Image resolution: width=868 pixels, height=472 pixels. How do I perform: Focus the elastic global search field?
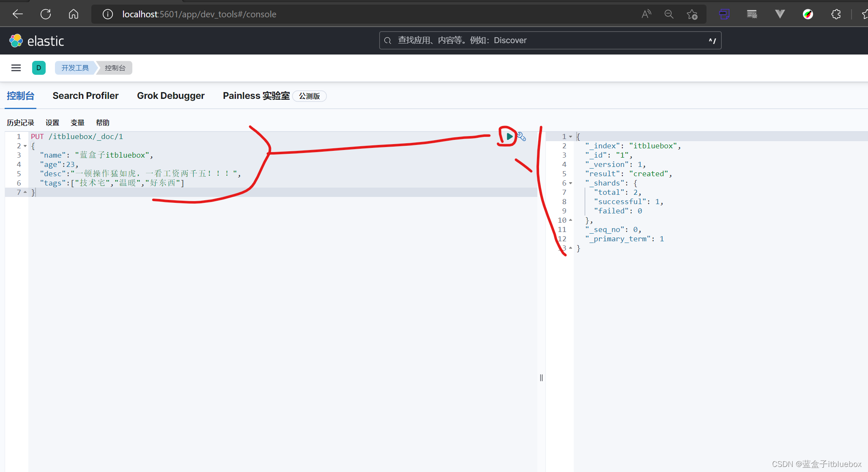(550, 41)
